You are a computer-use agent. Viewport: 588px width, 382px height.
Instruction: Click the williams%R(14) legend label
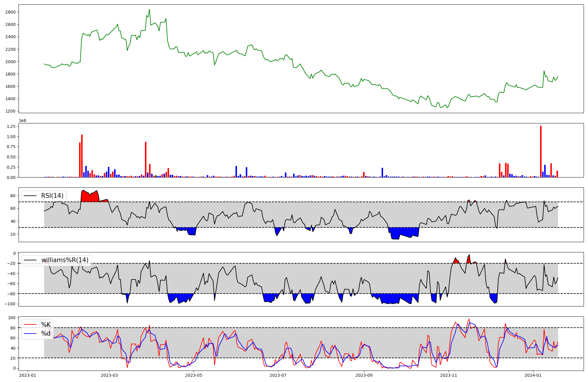click(65, 260)
